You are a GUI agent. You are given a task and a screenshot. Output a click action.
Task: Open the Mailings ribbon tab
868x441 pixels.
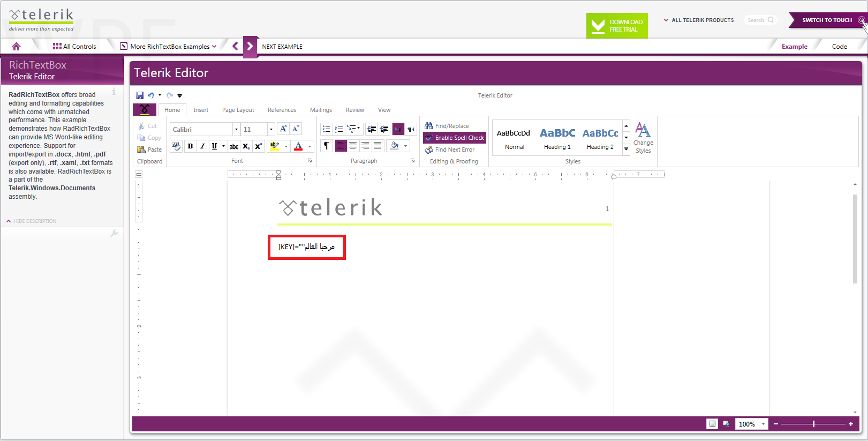point(321,110)
